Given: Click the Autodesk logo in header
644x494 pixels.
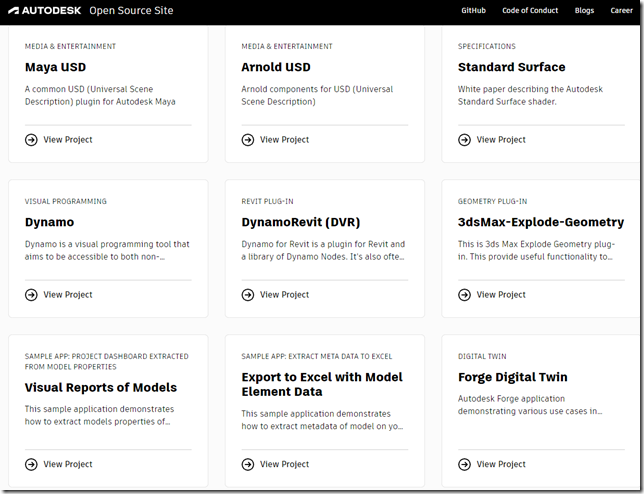Looking at the screenshot, I should [x=44, y=10].
